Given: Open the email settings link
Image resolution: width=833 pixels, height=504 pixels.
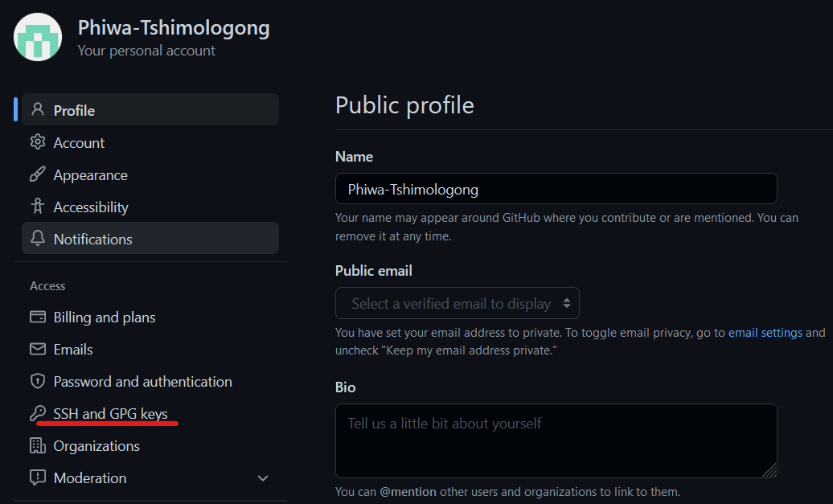Looking at the screenshot, I should click(765, 332).
